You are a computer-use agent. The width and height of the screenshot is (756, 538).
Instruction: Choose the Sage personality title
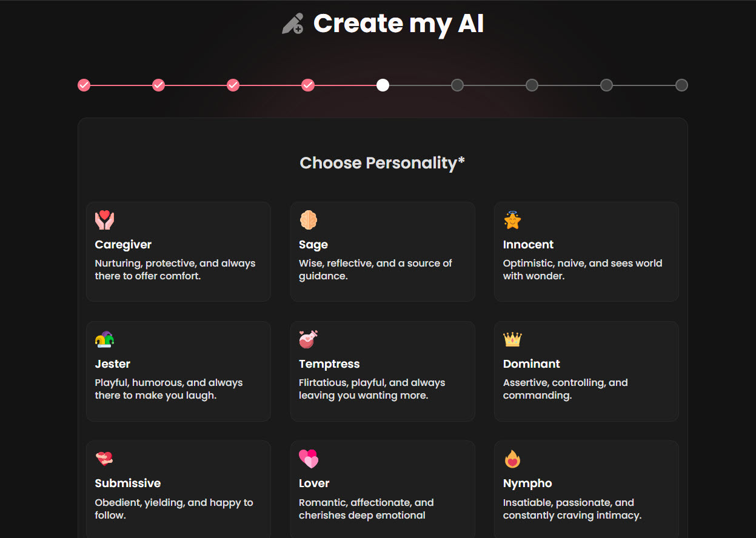tap(313, 245)
